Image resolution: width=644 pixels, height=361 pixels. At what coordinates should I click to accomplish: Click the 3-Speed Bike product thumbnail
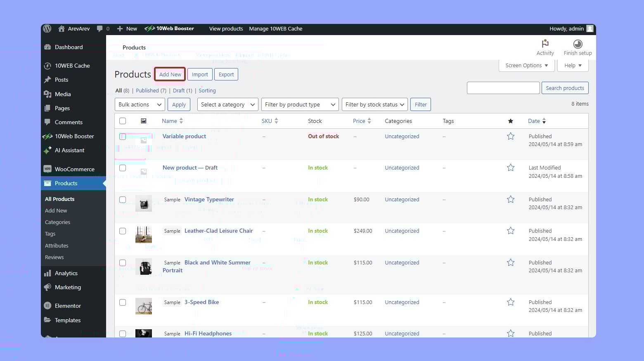[144, 306]
